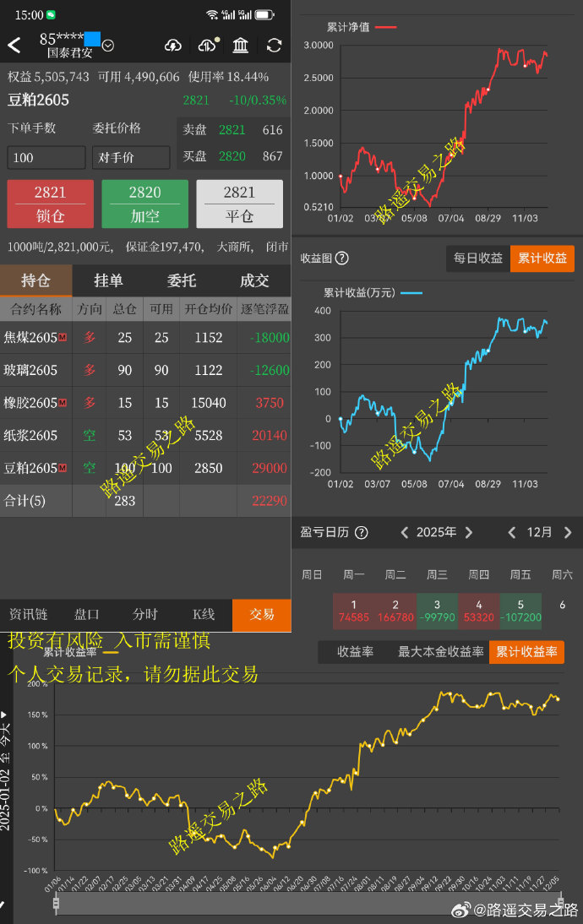Image resolution: width=583 pixels, height=924 pixels.
Task: Open the bank transfer icon
Action: [x=241, y=46]
